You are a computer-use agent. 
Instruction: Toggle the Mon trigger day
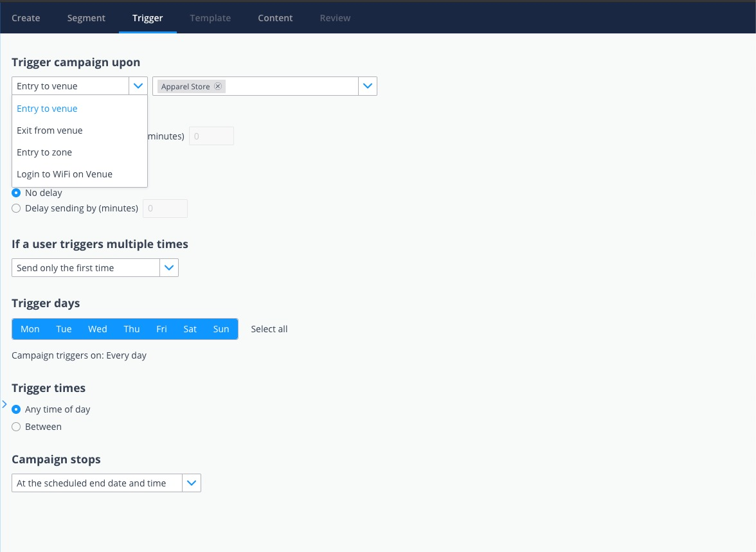30,328
